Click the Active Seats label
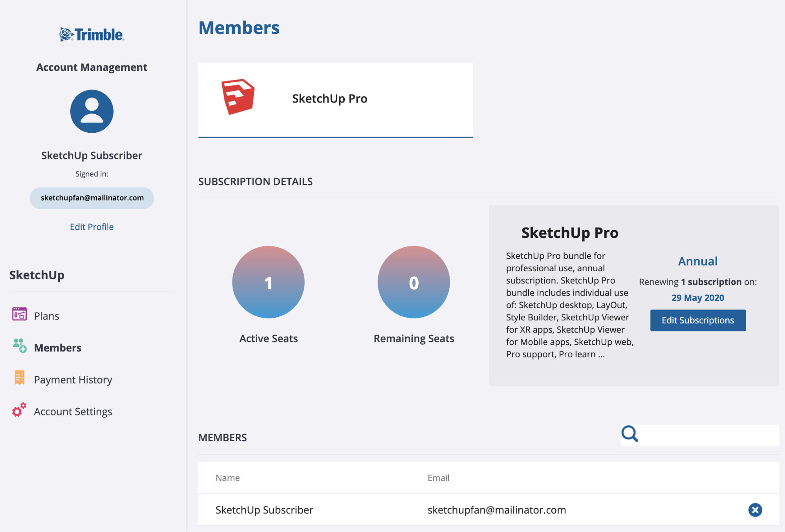The image size is (785, 532). (x=269, y=338)
